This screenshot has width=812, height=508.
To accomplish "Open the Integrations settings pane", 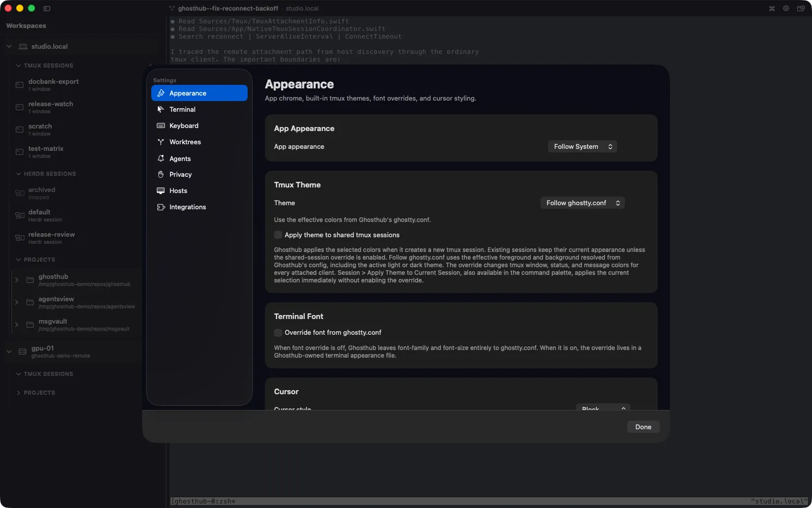I will coord(199,207).
